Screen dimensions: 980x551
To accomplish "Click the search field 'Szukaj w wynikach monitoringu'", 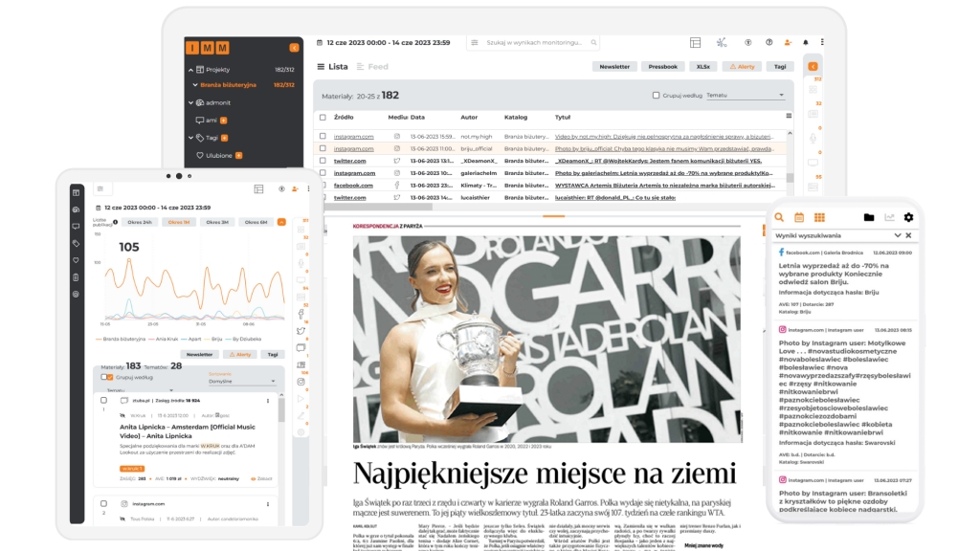I will [536, 43].
